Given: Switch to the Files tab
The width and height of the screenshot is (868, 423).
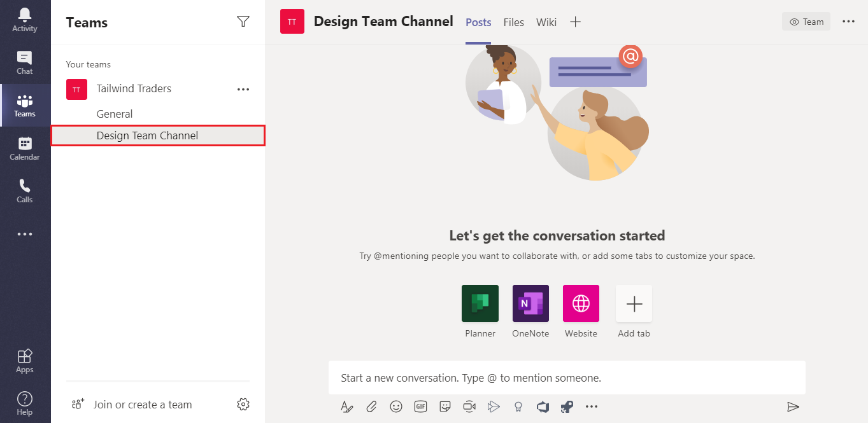Looking at the screenshot, I should [x=513, y=22].
